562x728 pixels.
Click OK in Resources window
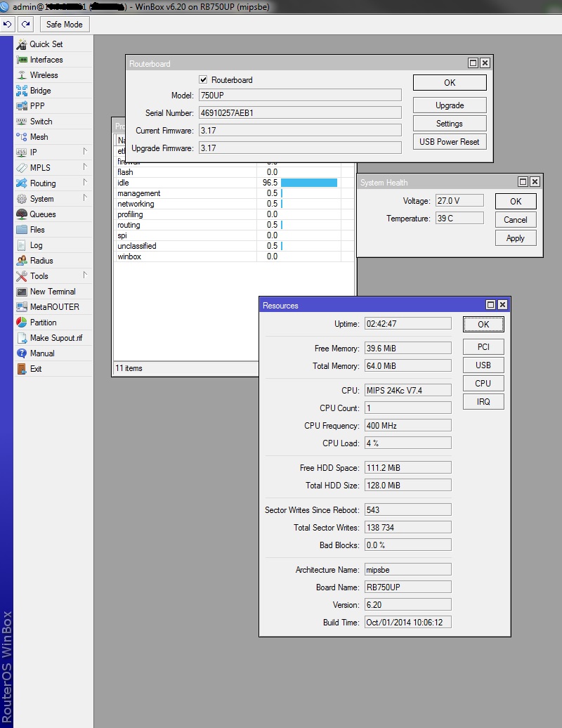click(483, 324)
